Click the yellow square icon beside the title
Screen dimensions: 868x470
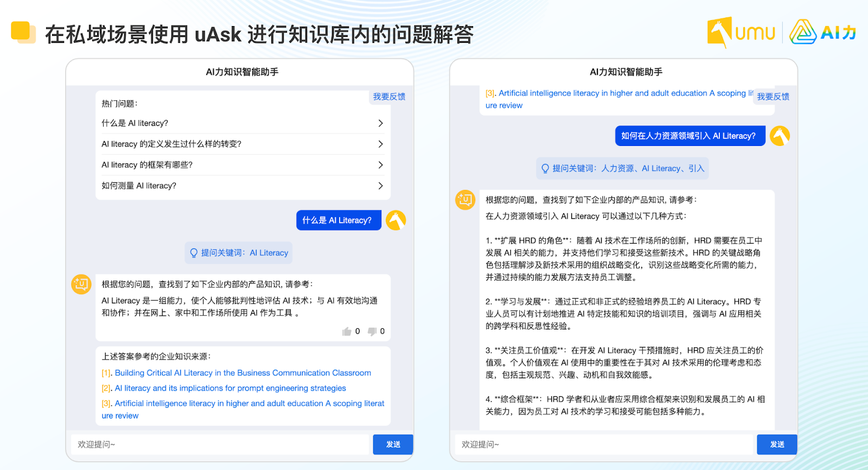point(23,32)
